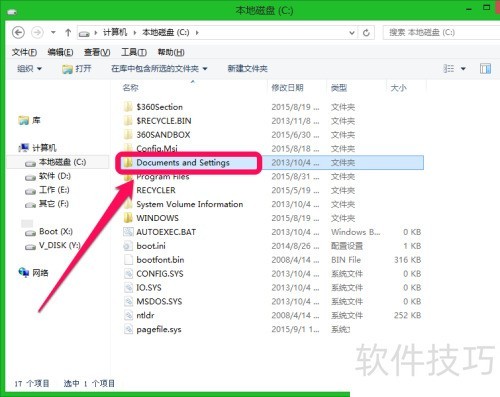Click 新建文件夹 button

pyautogui.click(x=247, y=69)
